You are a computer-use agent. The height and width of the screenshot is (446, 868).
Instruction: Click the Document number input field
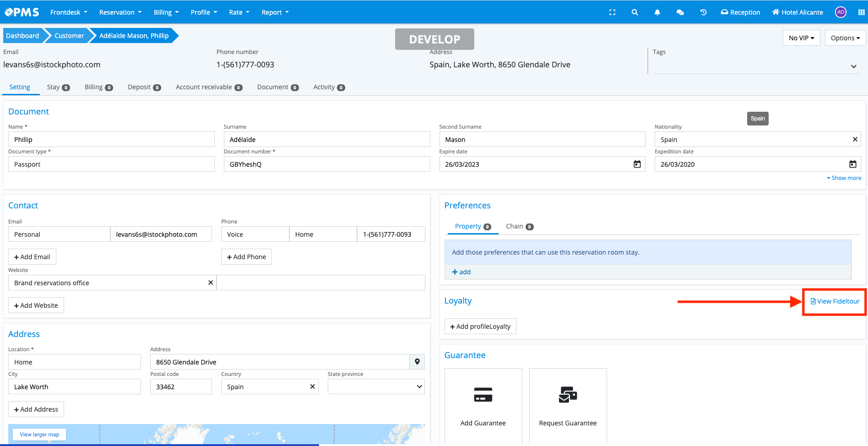tap(326, 164)
